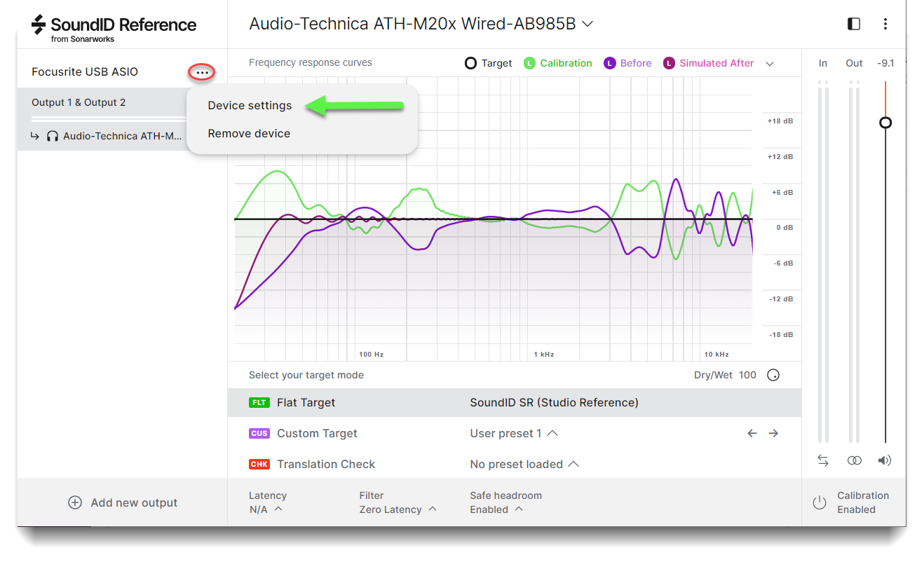Image resolution: width=924 pixels, height=562 pixels.
Task: Toggle the Before curve visibility
Action: pyautogui.click(x=627, y=63)
